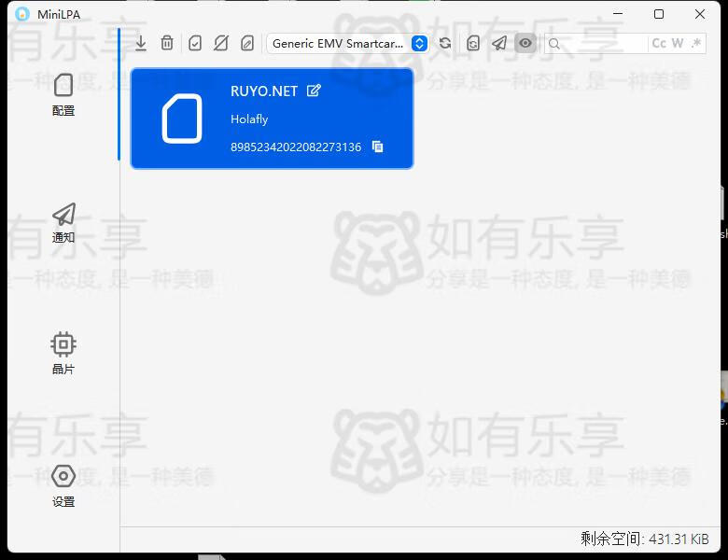Click the trash delete profile icon
728x560 pixels.
point(167,43)
